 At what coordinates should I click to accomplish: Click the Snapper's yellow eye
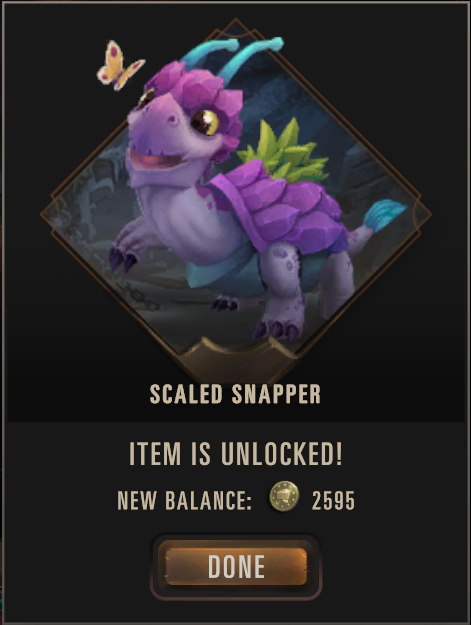pyautogui.click(x=206, y=122)
